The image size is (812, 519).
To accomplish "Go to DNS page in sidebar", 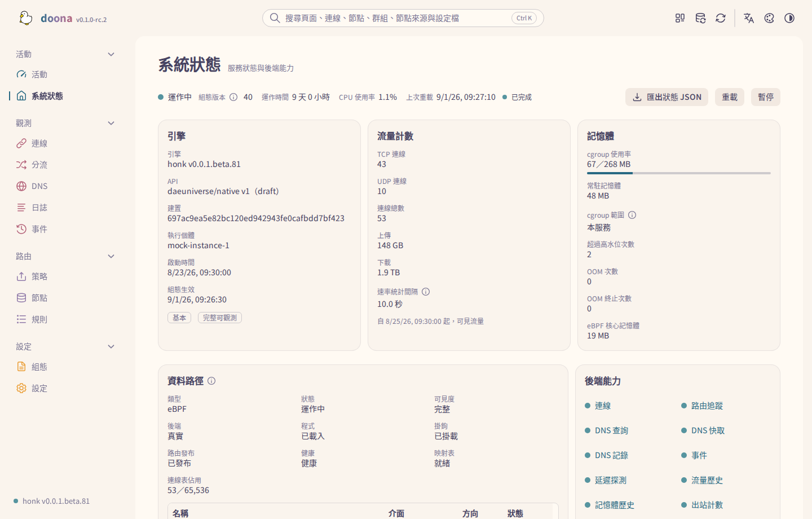I will pos(65,186).
